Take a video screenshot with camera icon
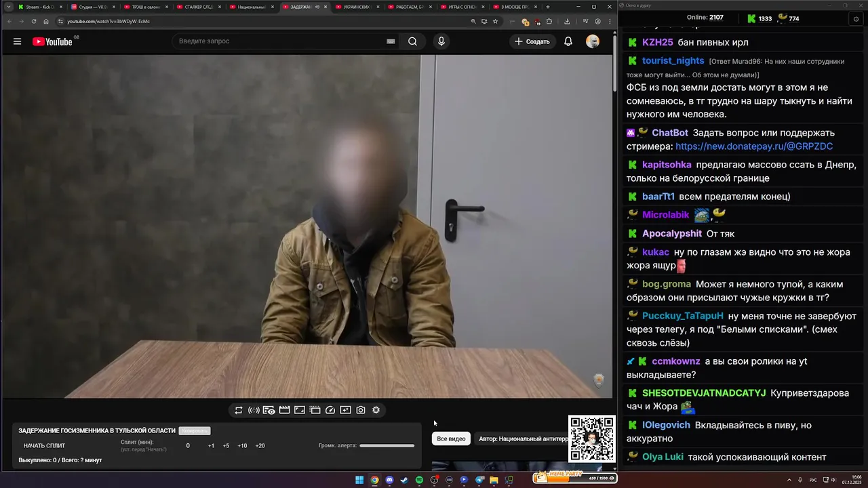The image size is (868, 488). 361,410
